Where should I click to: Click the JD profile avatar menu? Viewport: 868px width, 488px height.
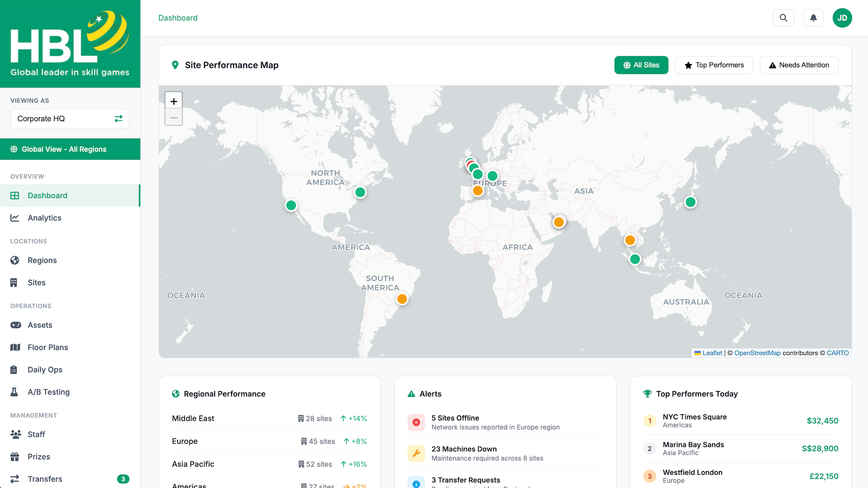[x=842, y=17]
